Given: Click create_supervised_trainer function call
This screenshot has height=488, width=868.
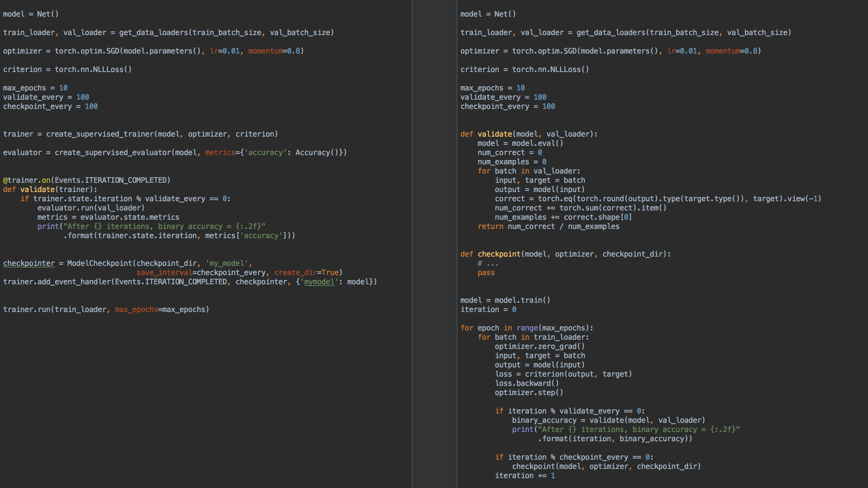Looking at the screenshot, I should (100, 134).
